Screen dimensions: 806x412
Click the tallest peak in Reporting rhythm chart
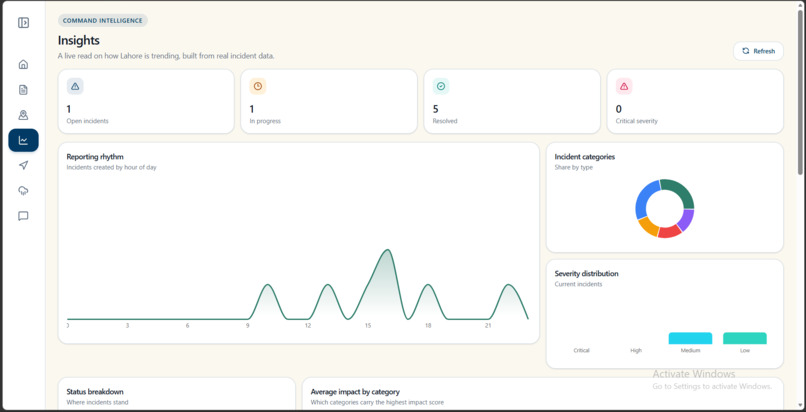point(388,250)
